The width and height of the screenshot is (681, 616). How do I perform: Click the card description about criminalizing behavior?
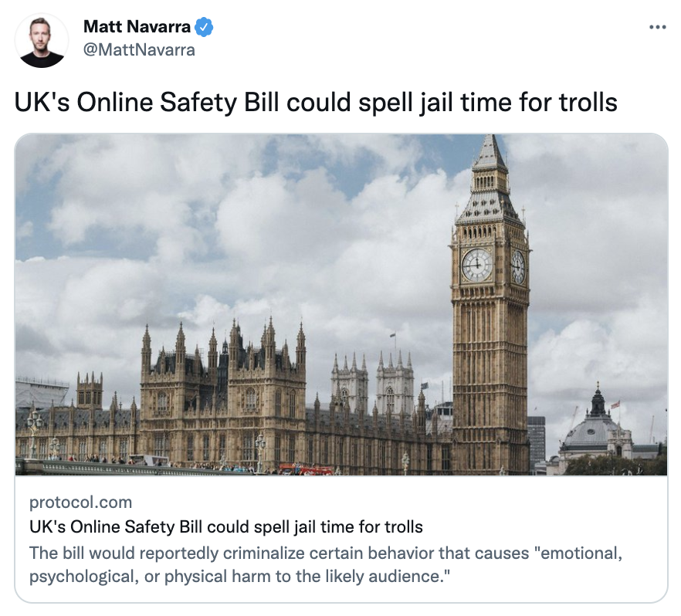[x=326, y=565]
